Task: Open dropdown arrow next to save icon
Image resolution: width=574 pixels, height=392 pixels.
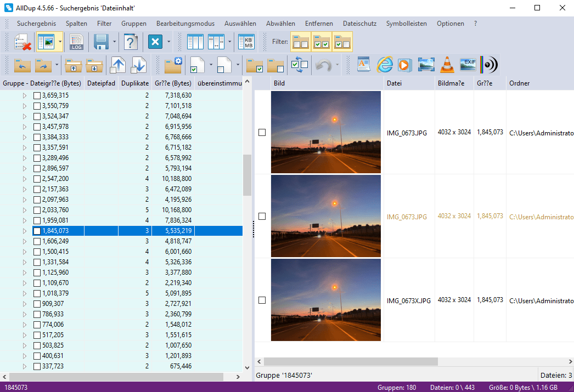Action: [114, 42]
